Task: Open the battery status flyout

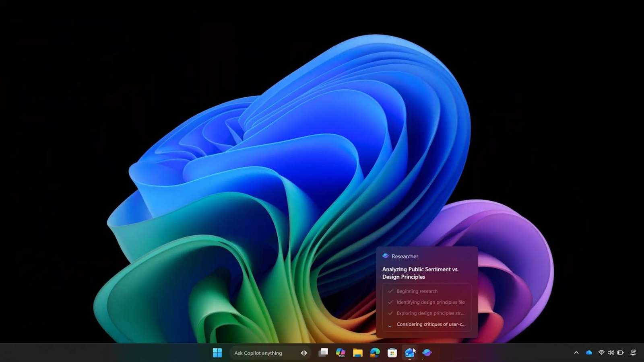Action: [620, 352]
